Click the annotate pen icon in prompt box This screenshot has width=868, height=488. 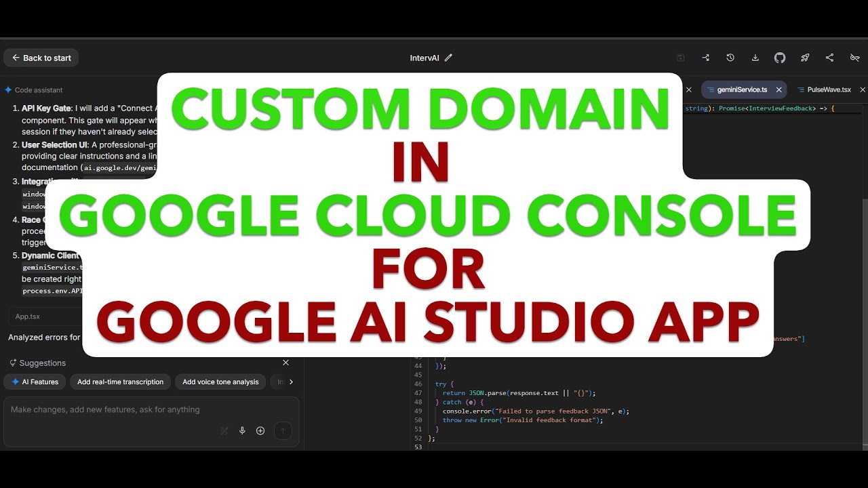tap(224, 430)
